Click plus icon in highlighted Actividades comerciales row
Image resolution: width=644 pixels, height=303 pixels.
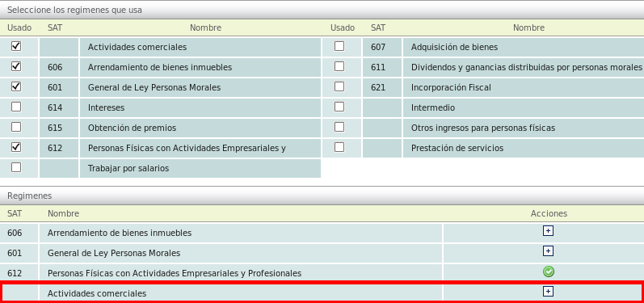[549, 292]
